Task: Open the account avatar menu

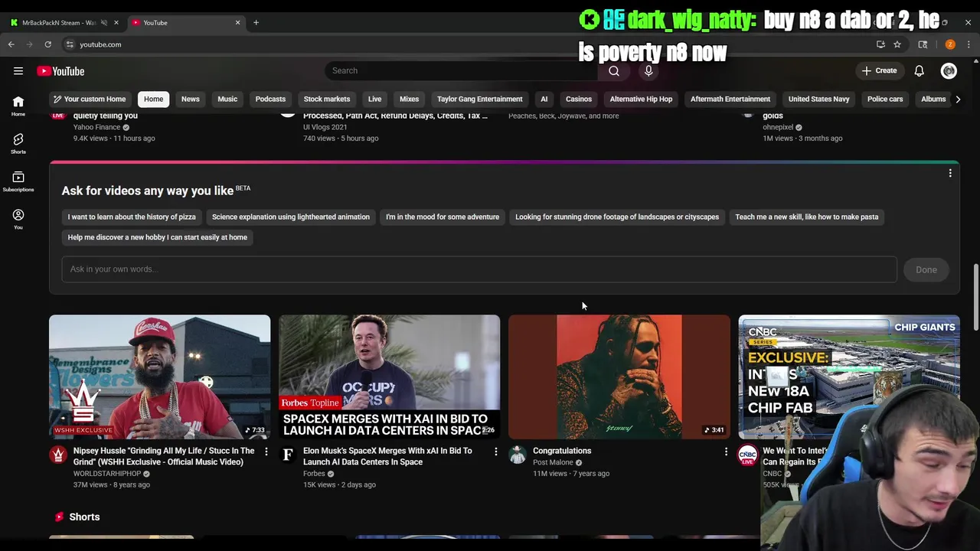Action: click(x=949, y=71)
